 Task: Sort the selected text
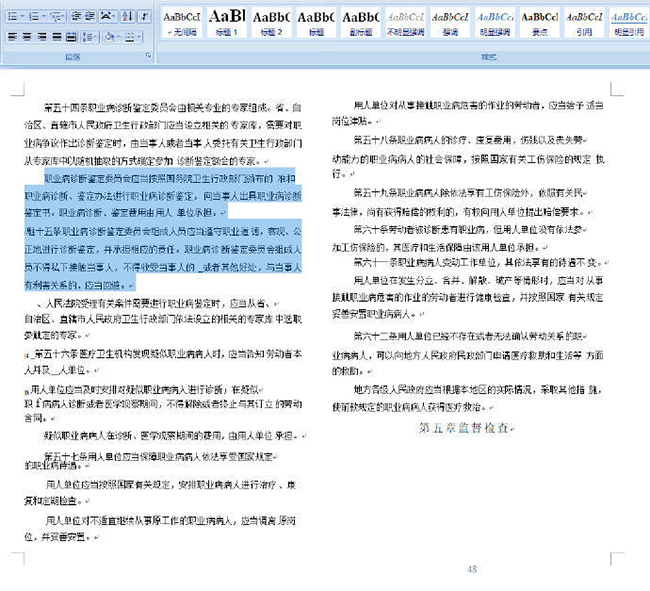click(x=127, y=16)
